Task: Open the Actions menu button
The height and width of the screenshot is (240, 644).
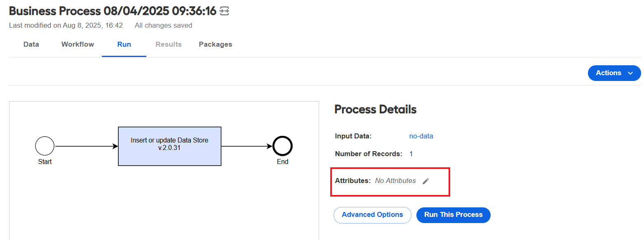Action: point(614,73)
